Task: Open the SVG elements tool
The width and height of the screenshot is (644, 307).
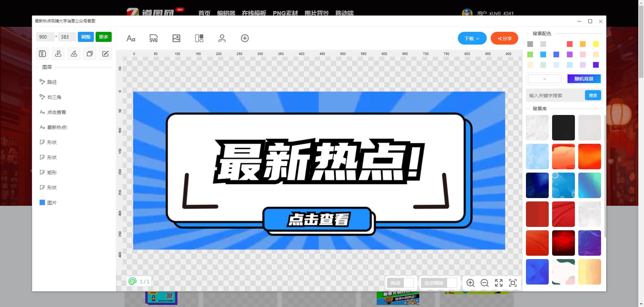Action: click(154, 39)
